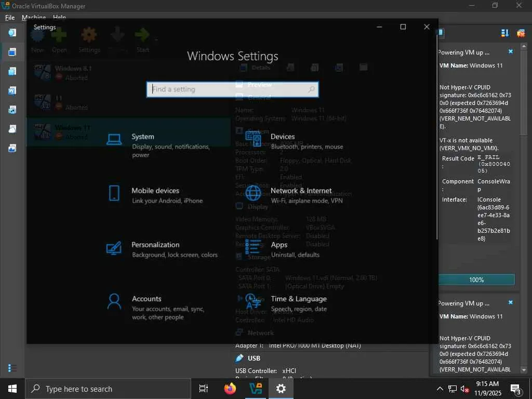Click the 100% progress bar
The image size is (532, 399).
pos(476,280)
